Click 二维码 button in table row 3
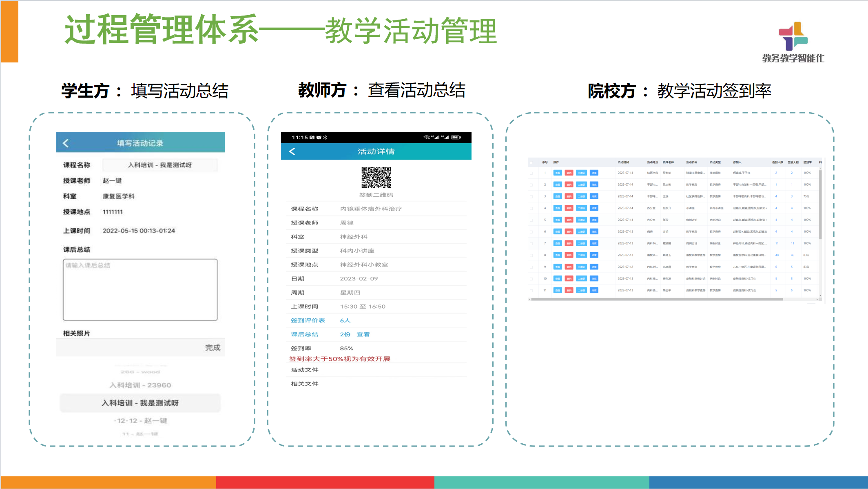868x489 pixels. click(582, 196)
